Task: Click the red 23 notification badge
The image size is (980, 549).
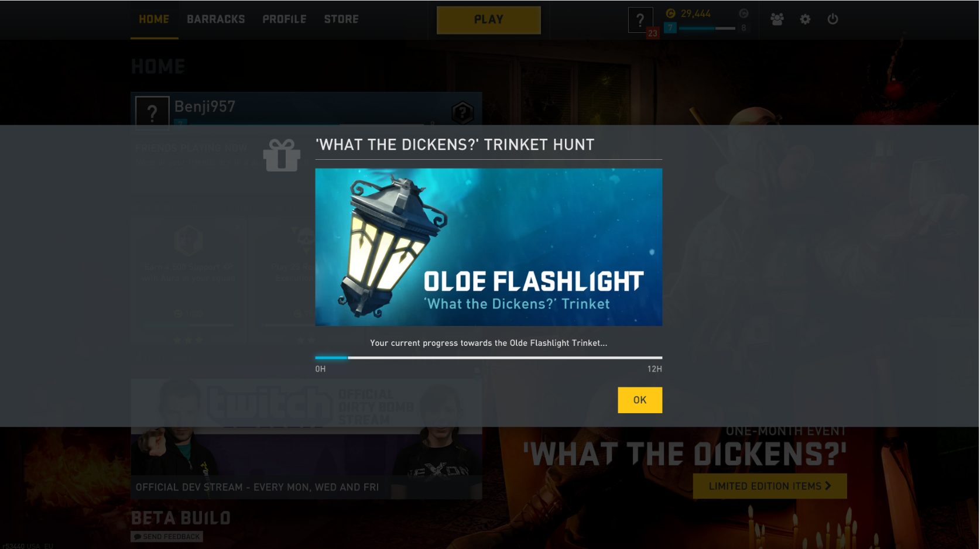Action: tap(652, 33)
